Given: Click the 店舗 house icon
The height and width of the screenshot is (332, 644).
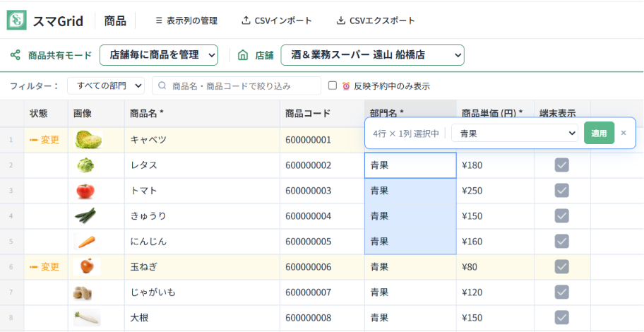Looking at the screenshot, I should tap(243, 55).
